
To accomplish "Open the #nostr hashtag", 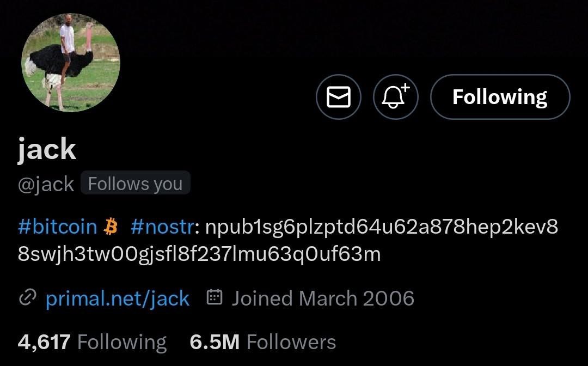I will 163,227.
